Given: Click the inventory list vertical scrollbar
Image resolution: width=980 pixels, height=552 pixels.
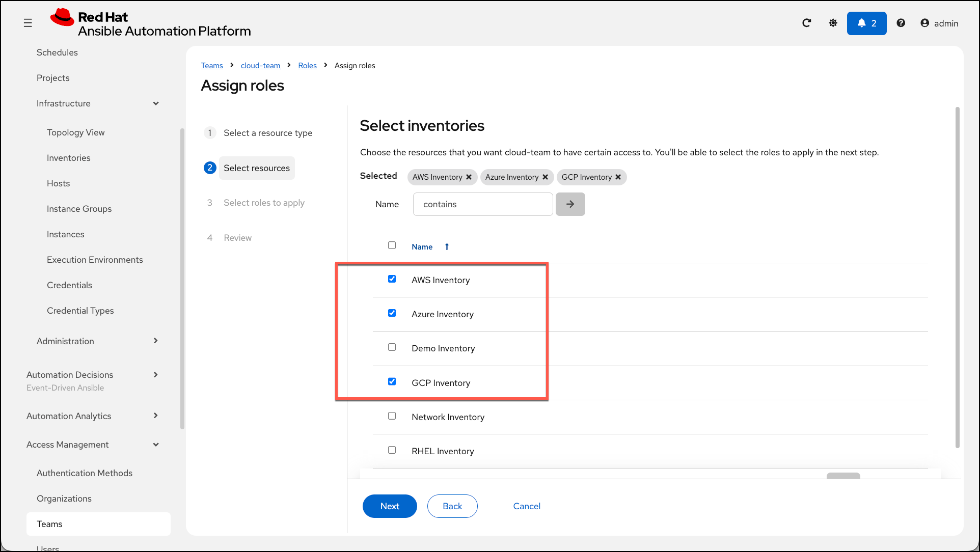Looking at the screenshot, I should [958, 278].
